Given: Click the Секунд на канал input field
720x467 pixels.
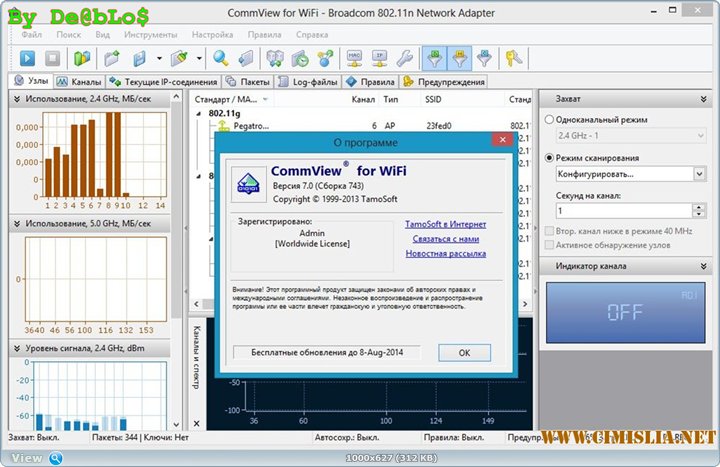Looking at the screenshot, I should [x=624, y=211].
